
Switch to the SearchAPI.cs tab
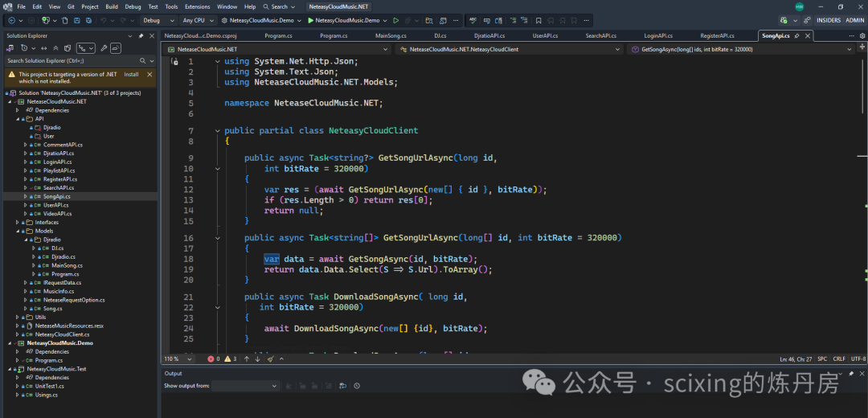click(600, 35)
